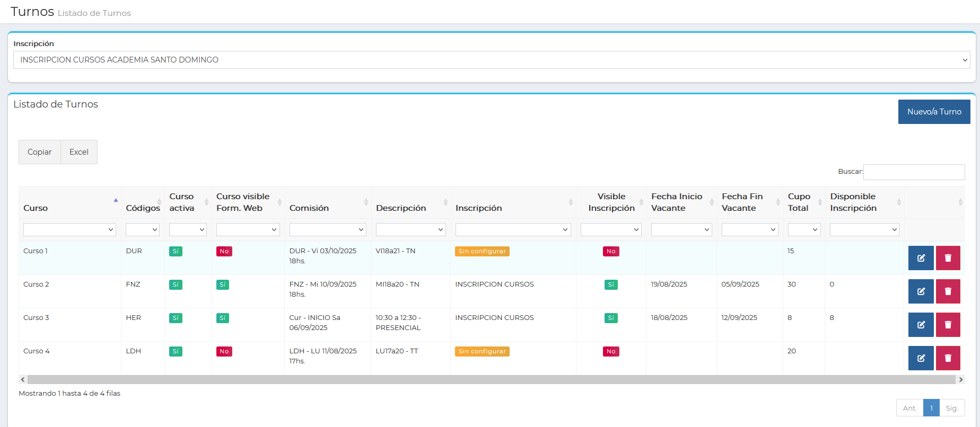Sort by Disponible Inscripción column
Screen dimensions: 980x427
pos(864,202)
